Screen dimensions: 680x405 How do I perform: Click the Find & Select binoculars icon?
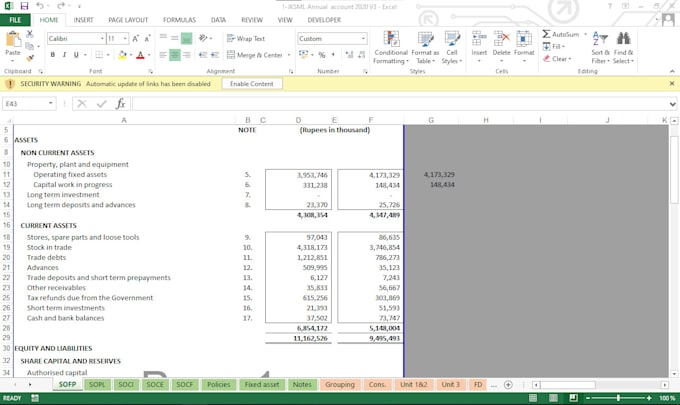[x=624, y=39]
